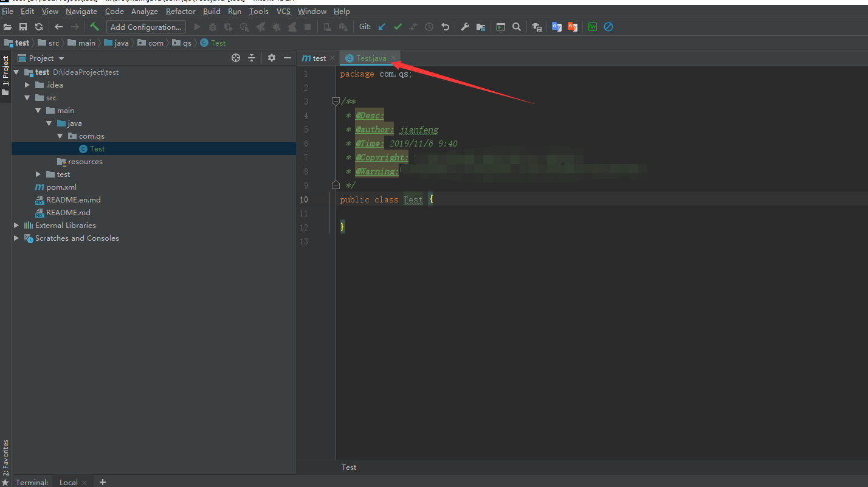Expand the .idea folder
The height and width of the screenshot is (487, 868).
27,85
